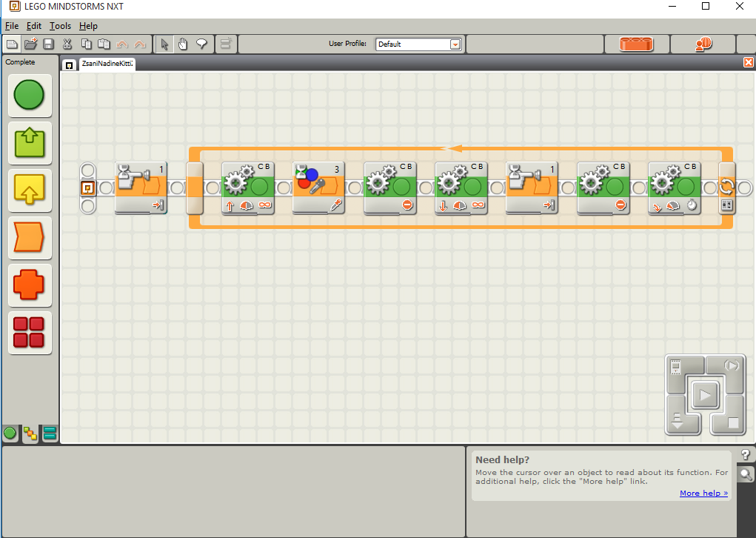The image size is (756, 538).
Task: Click the Redo arrow icon
Action: pos(140,44)
